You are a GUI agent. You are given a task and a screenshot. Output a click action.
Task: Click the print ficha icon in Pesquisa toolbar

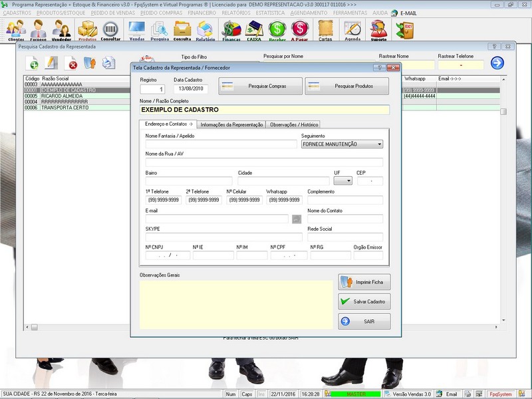coord(90,63)
